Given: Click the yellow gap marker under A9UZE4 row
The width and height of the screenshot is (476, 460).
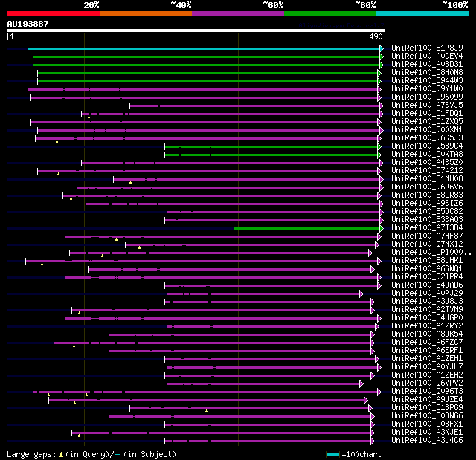Looking at the screenshot, I should coord(74,403).
